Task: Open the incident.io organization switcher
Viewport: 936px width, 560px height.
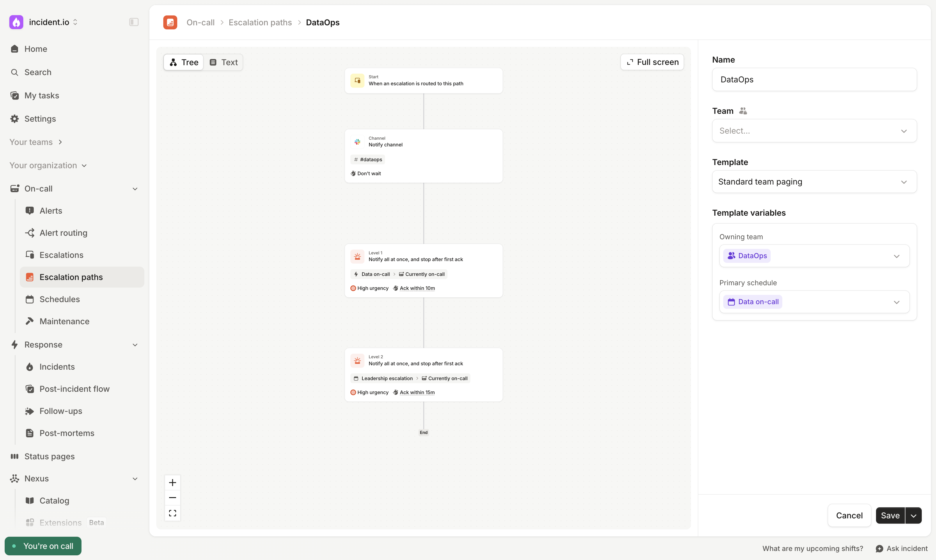Action: click(53, 22)
